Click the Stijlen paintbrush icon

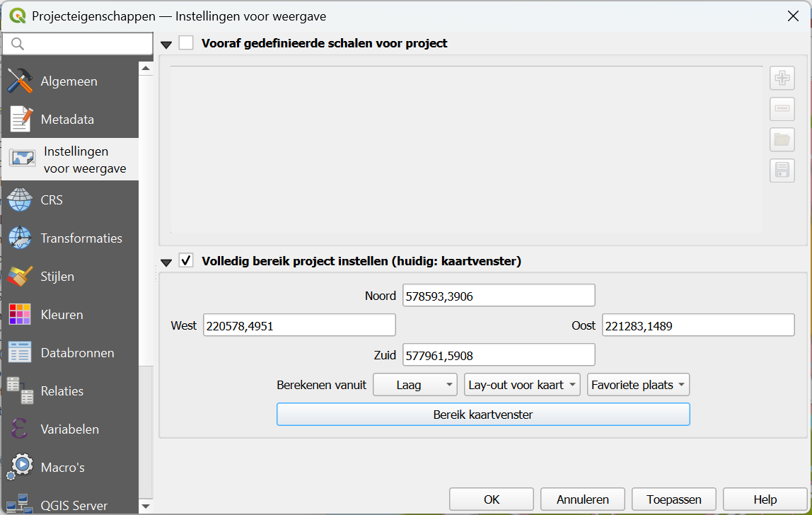[x=20, y=277]
